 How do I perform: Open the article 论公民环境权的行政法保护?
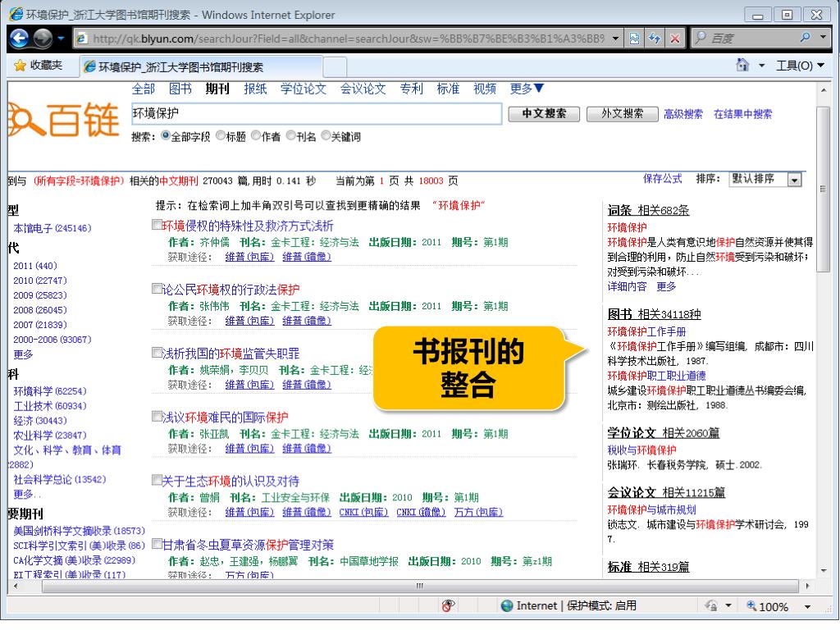tap(231, 290)
